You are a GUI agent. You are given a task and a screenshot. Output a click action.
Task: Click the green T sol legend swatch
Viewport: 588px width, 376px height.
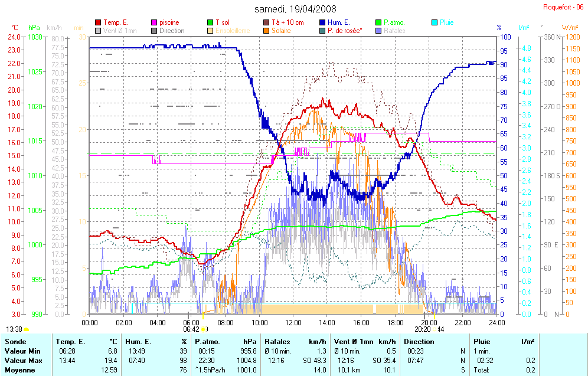[210, 22]
